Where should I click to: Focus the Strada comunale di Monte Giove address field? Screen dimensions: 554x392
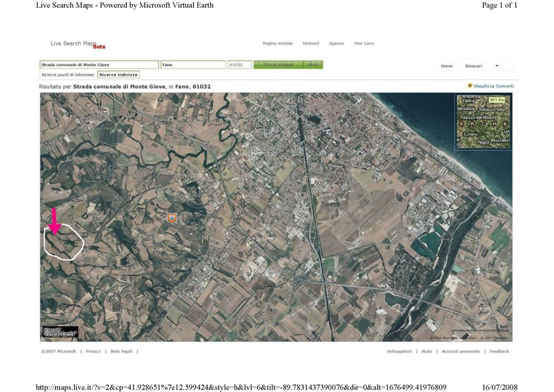100,65
